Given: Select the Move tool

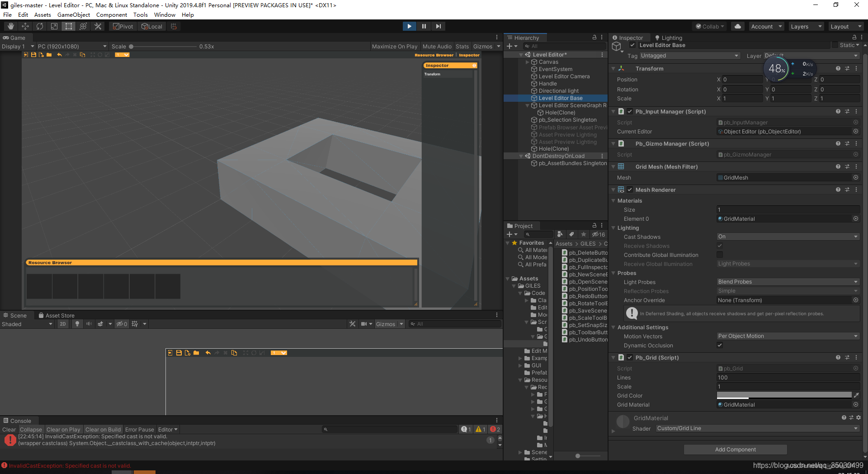Looking at the screenshot, I should click(x=25, y=26).
